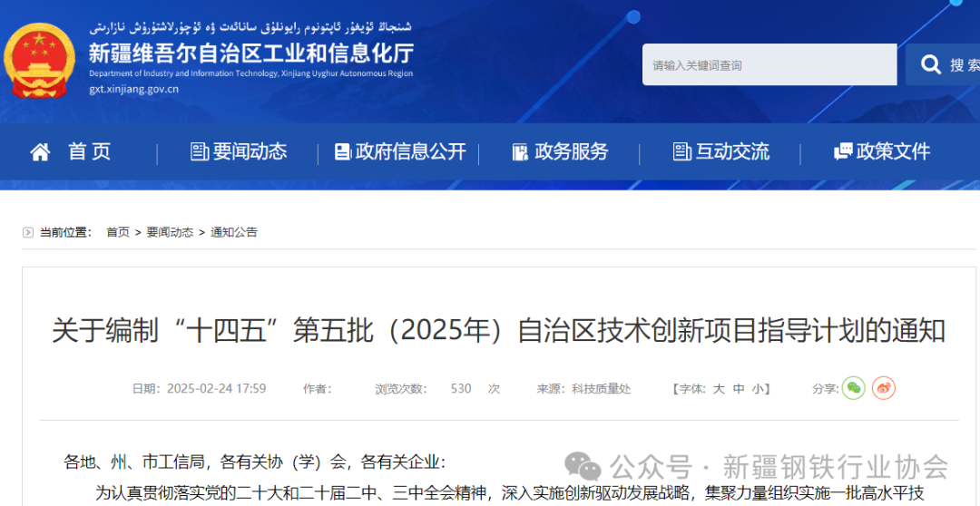The image size is (980, 506).
Task: Focus the keyword search input field
Action: click(769, 64)
